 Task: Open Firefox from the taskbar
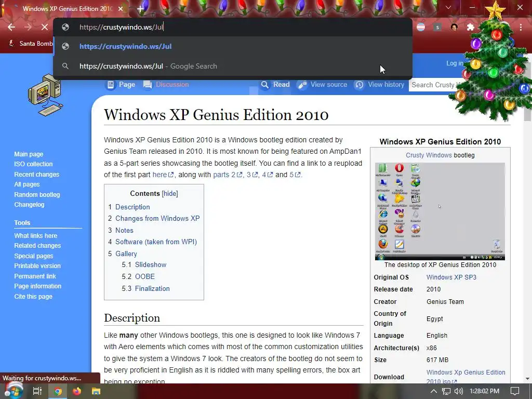(x=77, y=391)
